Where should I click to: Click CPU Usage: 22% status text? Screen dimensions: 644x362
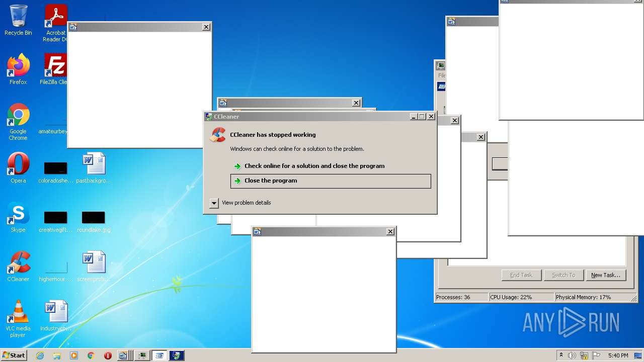(x=511, y=297)
